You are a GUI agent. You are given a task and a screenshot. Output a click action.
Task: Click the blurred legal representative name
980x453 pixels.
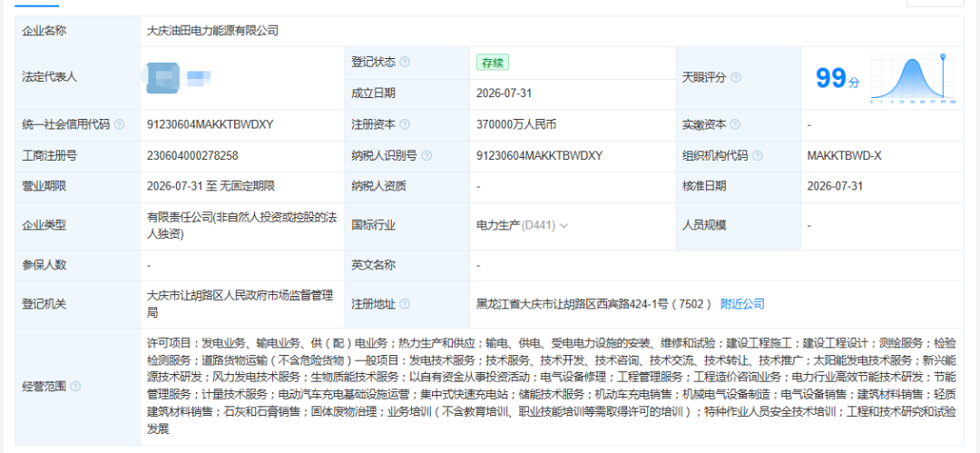tap(199, 77)
